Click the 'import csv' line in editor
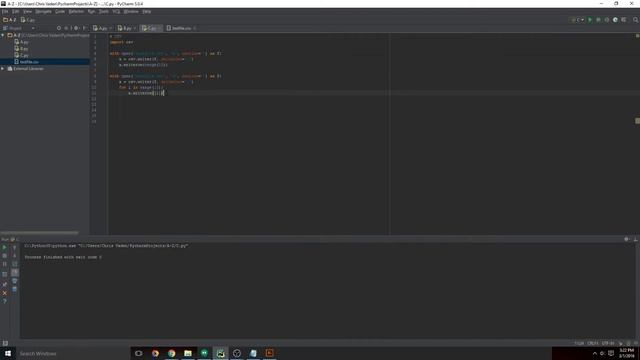Screen dimensions: 640x360 [121, 42]
